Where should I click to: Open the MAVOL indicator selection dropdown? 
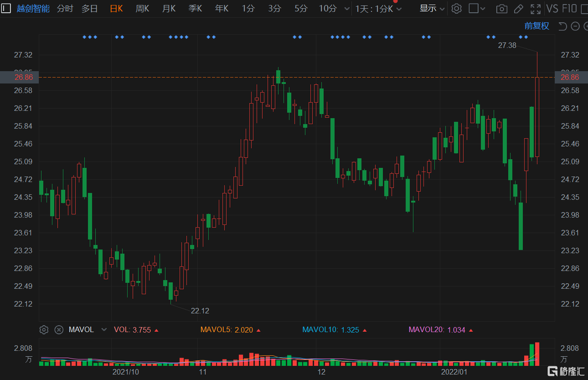104,329
